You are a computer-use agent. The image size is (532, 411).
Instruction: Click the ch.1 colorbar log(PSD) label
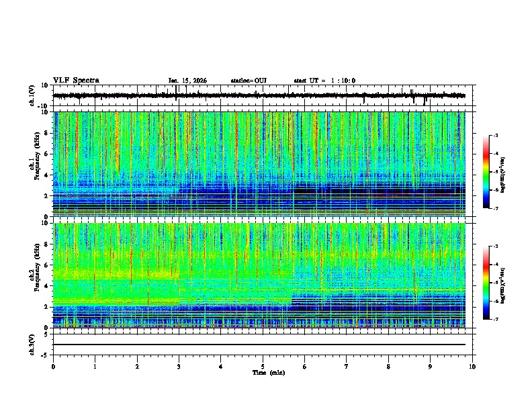coord(503,175)
